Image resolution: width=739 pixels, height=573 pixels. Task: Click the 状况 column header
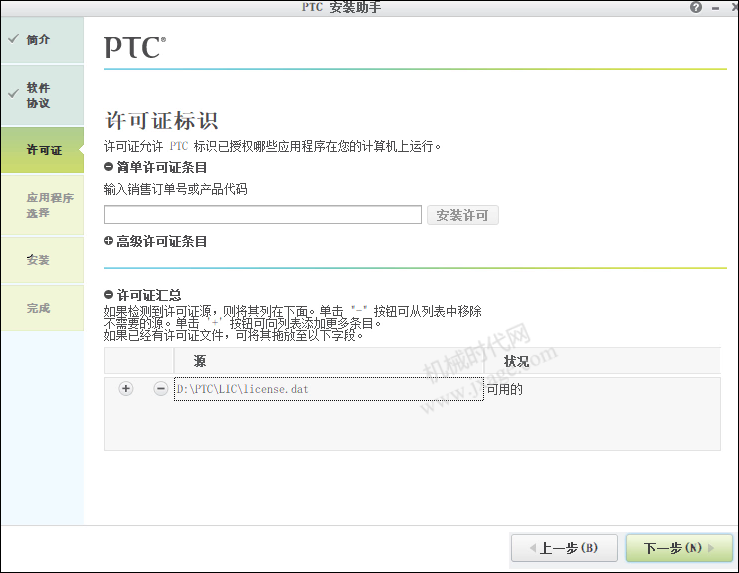602,361
